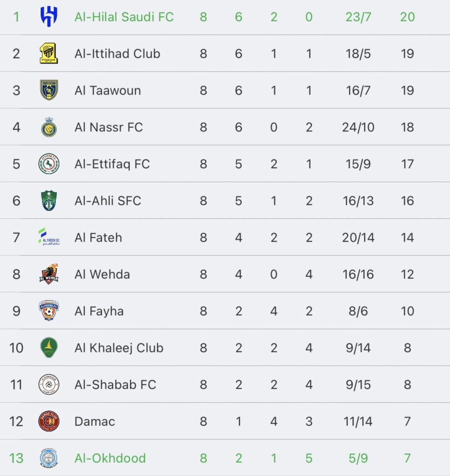Open the Al-Okhdood club logo
The width and height of the screenshot is (450, 476).
pyautogui.click(x=48, y=458)
